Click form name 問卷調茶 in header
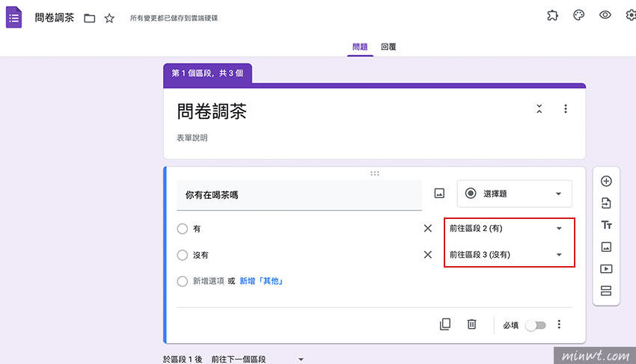 click(55, 18)
